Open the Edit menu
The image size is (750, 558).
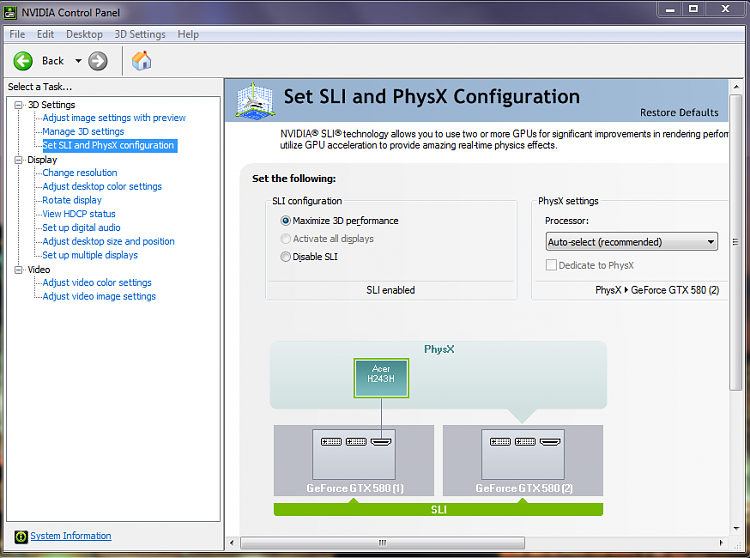click(x=45, y=34)
